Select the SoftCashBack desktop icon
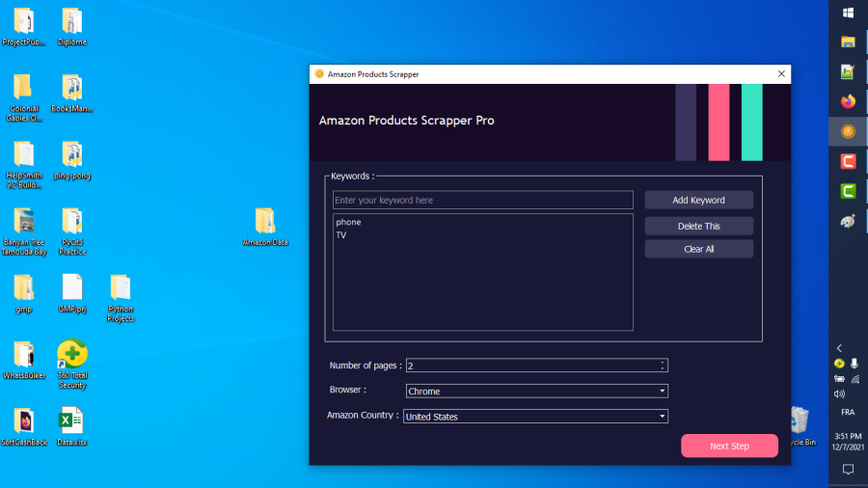The width and height of the screenshot is (868, 488). coord(24,426)
